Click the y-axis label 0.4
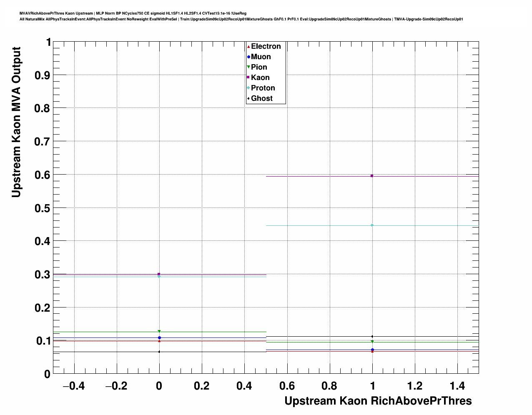Image resolution: width=532 pixels, height=415 pixels. pos(43,241)
